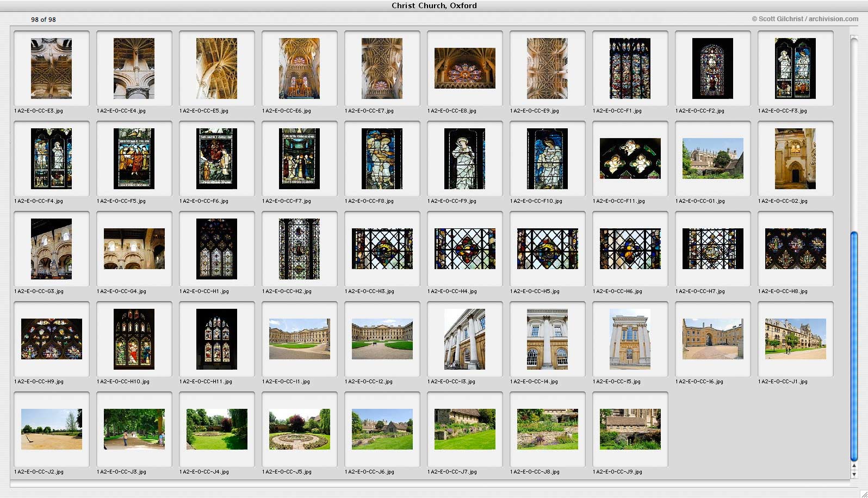Select thumbnail 1A2-E-0-CC-F5.jpg
This screenshot has width=868, height=498.
[x=134, y=159]
